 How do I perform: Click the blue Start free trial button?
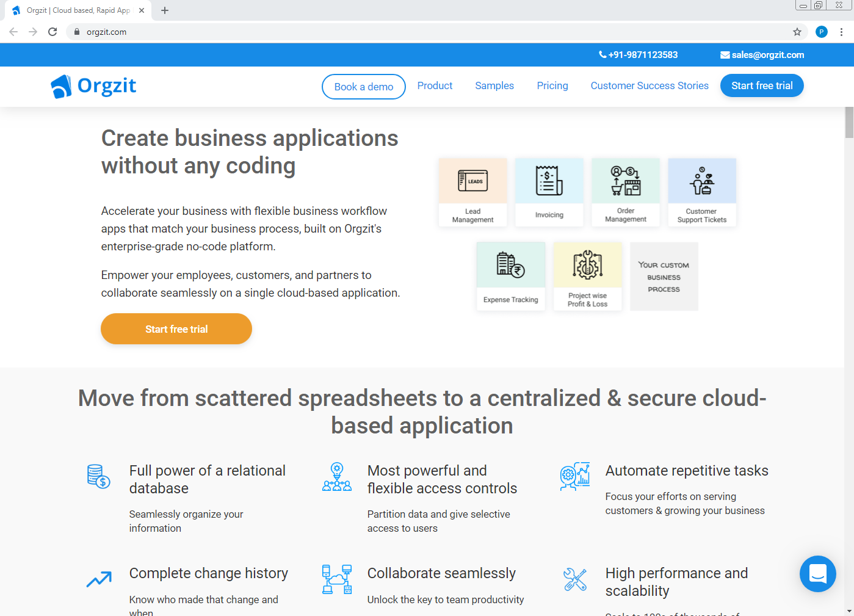[x=762, y=85]
